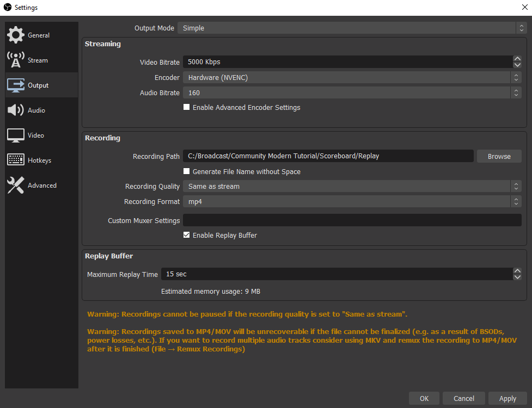Click the Video Bitrate field
The image size is (532, 408).
pyautogui.click(x=348, y=61)
